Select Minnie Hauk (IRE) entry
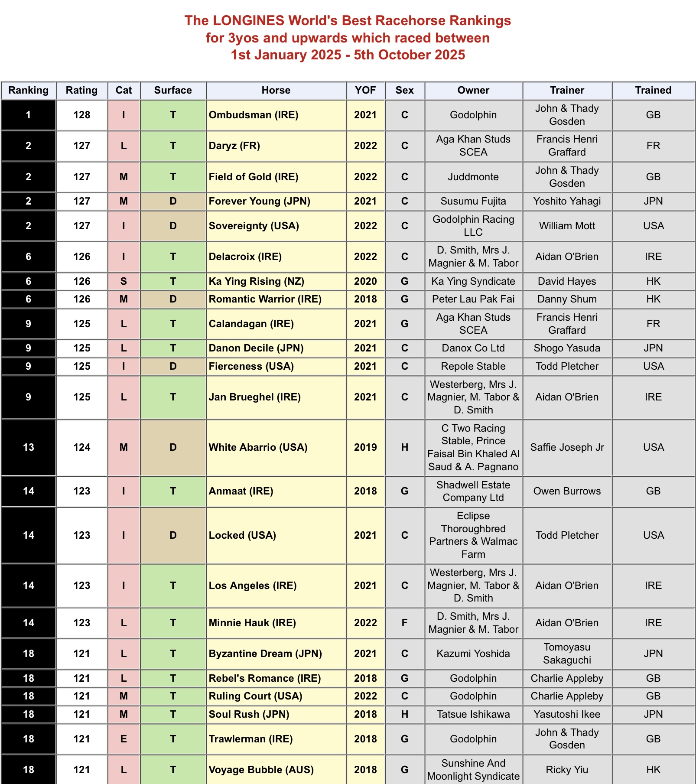The image size is (696, 784). [252, 623]
